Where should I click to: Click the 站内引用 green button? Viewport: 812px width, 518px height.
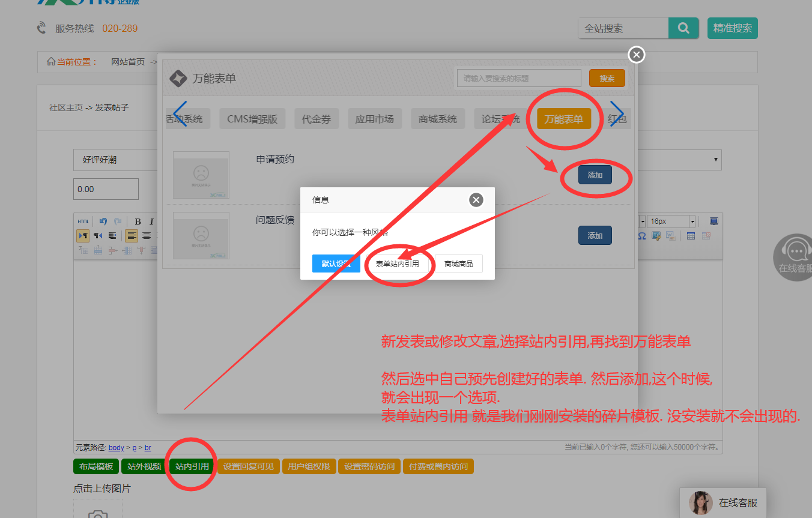pyautogui.click(x=192, y=466)
